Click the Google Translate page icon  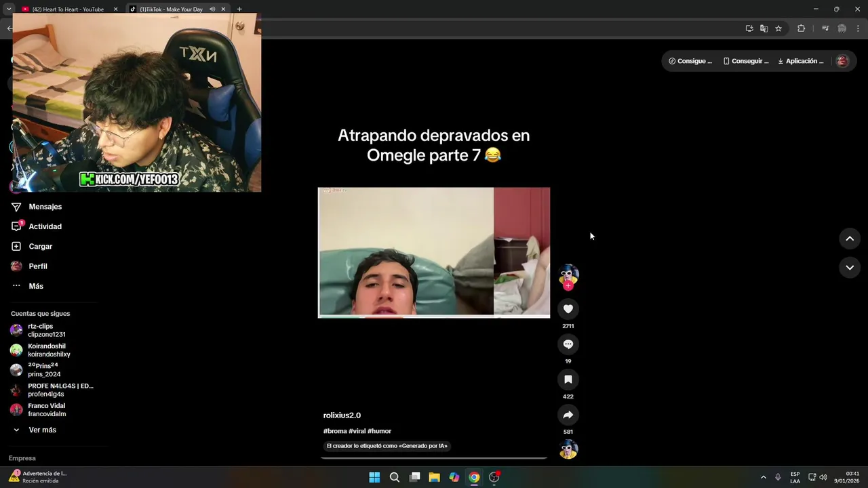[764, 28]
